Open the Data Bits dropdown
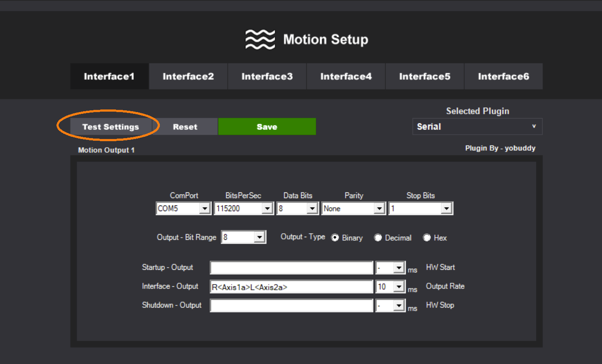 [312, 209]
